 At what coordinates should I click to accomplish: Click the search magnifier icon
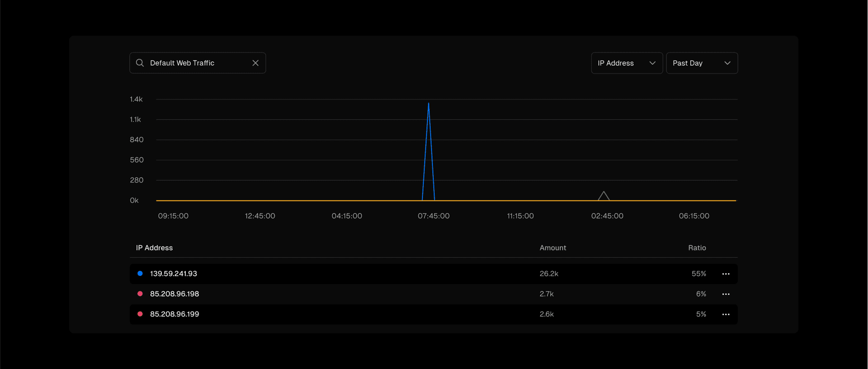click(x=140, y=63)
